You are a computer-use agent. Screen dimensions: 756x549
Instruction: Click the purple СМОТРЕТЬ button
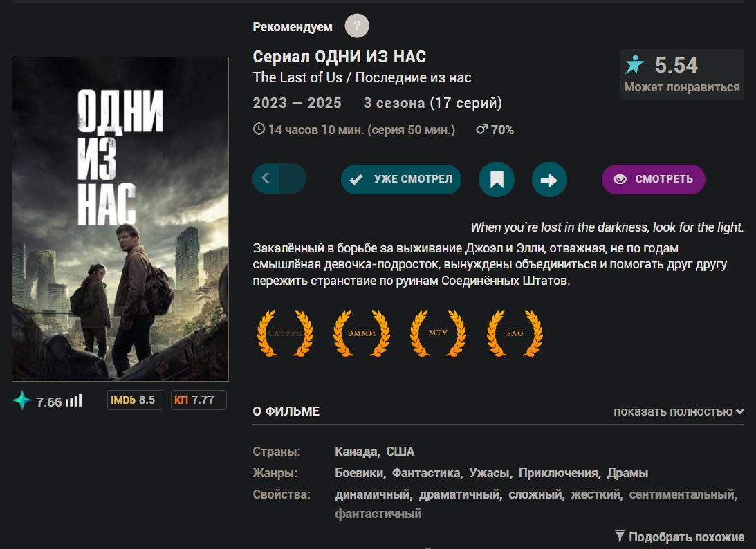point(654,179)
